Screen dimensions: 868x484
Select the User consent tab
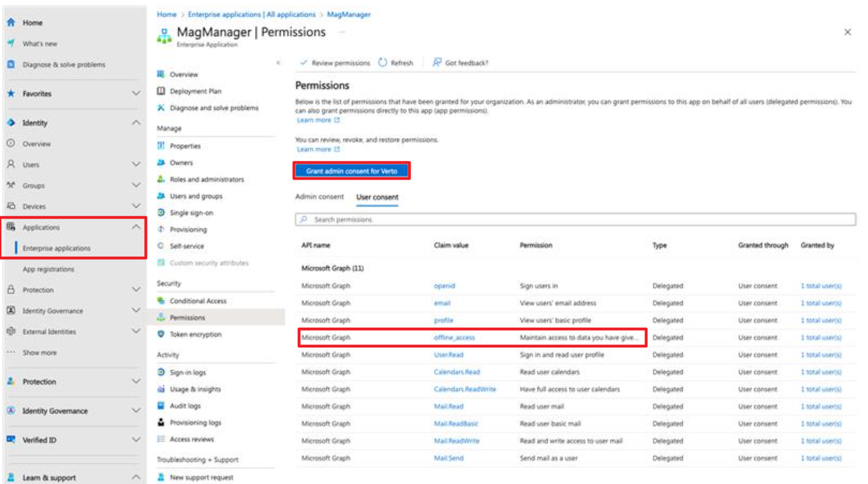tap(377, 197)
